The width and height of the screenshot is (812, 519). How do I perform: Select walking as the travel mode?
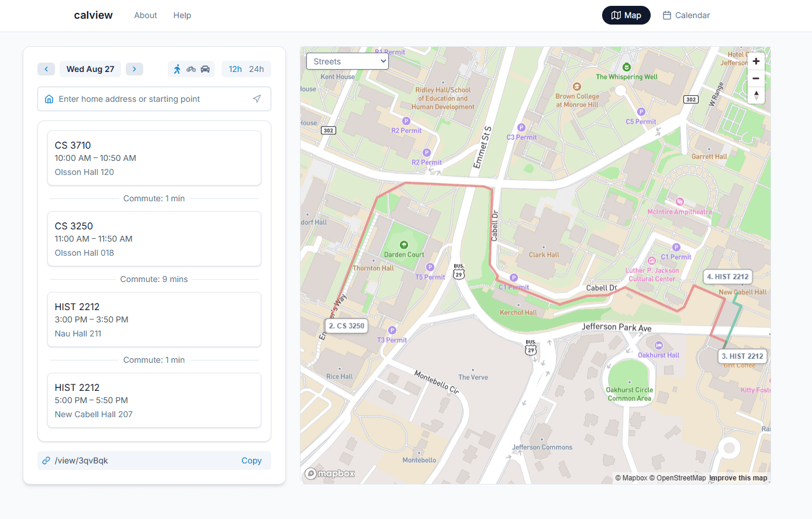[x=177, y=69]
